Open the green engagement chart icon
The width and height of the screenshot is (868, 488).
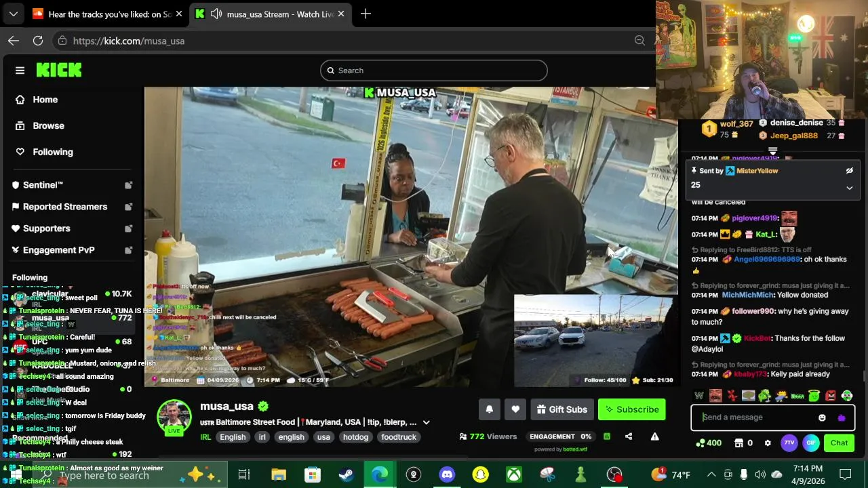pos(607,436)
